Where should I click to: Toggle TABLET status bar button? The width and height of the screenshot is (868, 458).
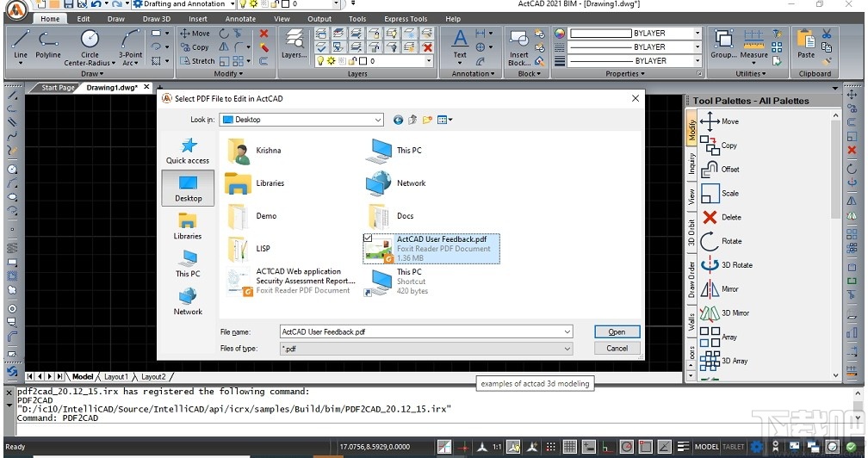tap(734, 447)
